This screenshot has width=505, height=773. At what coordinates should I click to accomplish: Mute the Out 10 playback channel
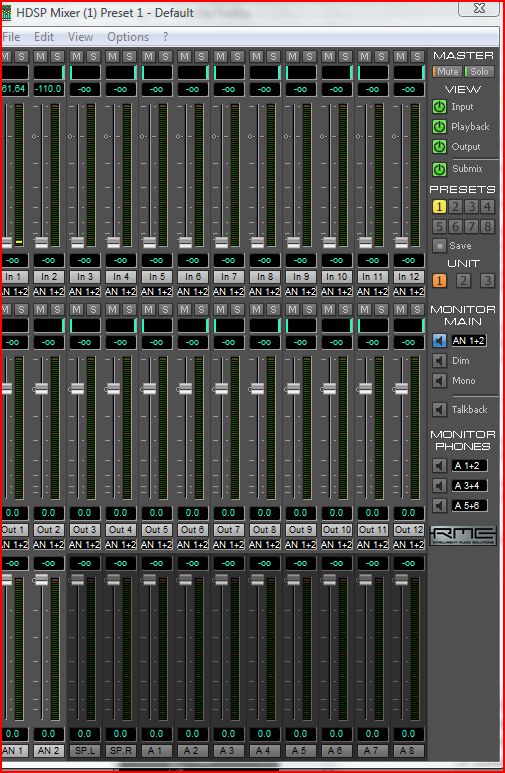coord(328,309)
